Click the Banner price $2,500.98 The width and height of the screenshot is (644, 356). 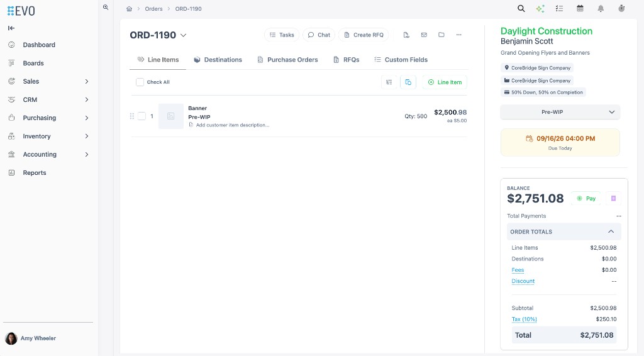point(450,112)
